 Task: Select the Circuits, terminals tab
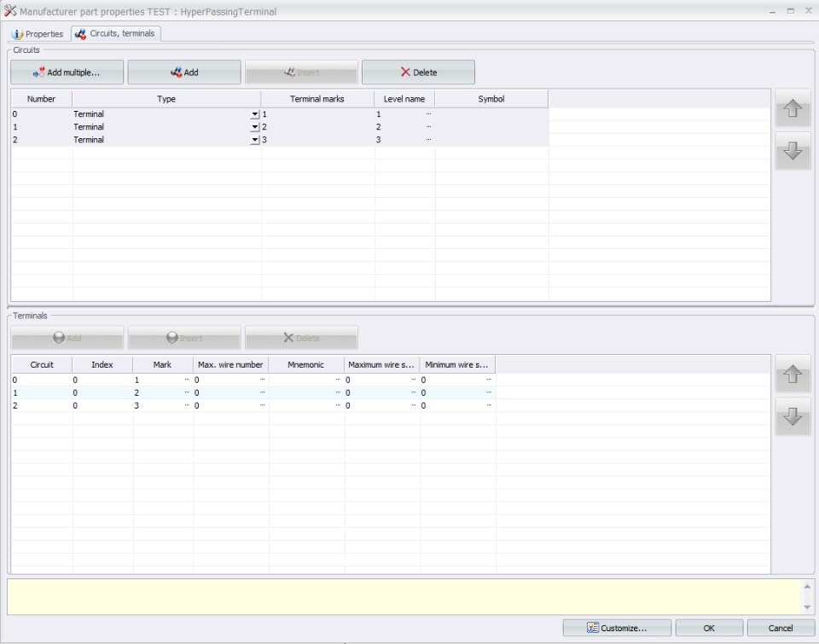click(x=116, y=33)
